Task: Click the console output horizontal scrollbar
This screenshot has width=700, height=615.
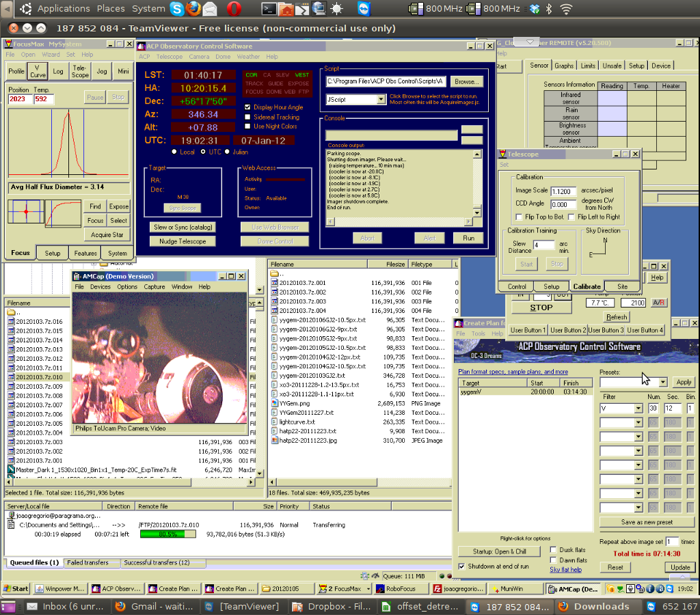Action: tap(399, 222)
